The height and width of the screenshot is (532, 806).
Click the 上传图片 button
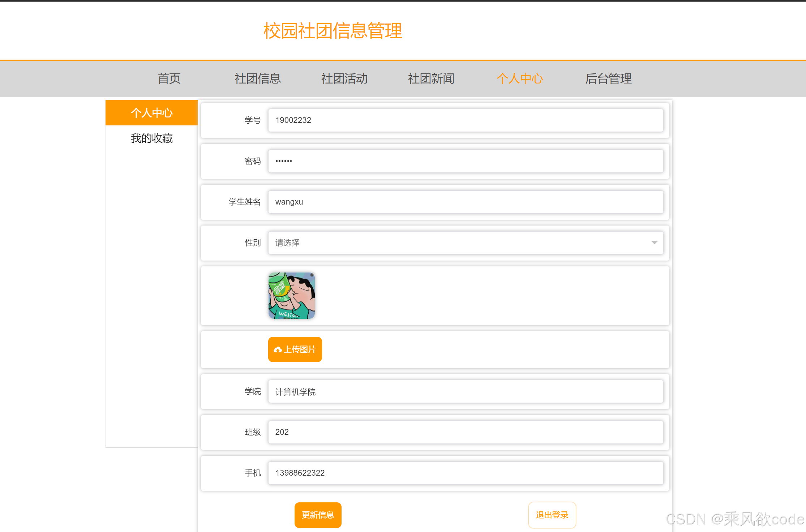coord(295,349)
